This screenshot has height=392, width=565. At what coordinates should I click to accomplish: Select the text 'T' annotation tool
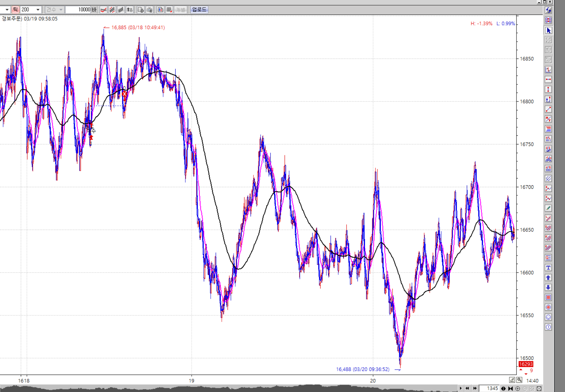click(x=548, y=268)
